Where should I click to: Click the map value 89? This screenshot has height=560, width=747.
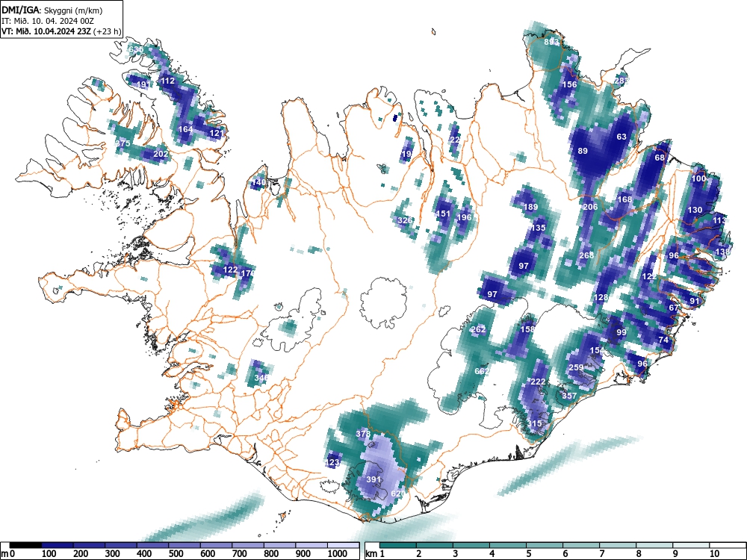click(583, 151)
